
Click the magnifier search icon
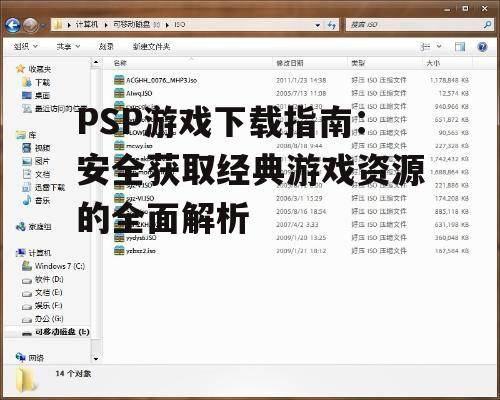tap(487, 25)
